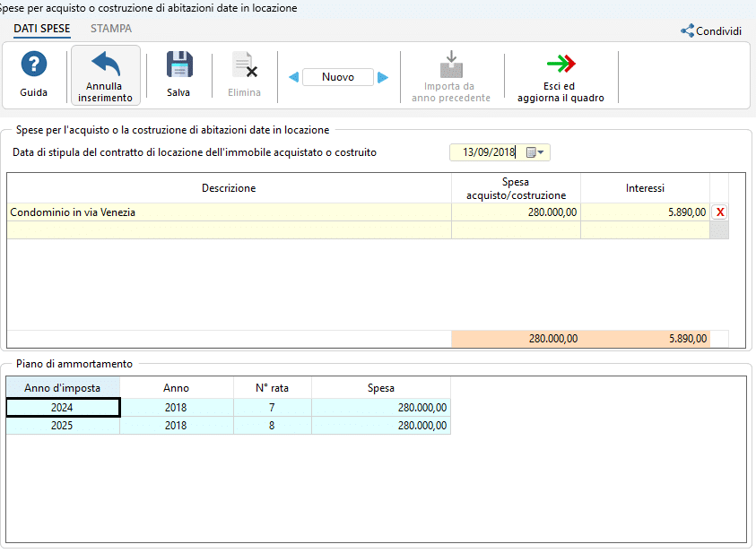The width and height of the screenshot is (756, 553).
Task: Open the Condividi share option
Action: click(711, 30)
